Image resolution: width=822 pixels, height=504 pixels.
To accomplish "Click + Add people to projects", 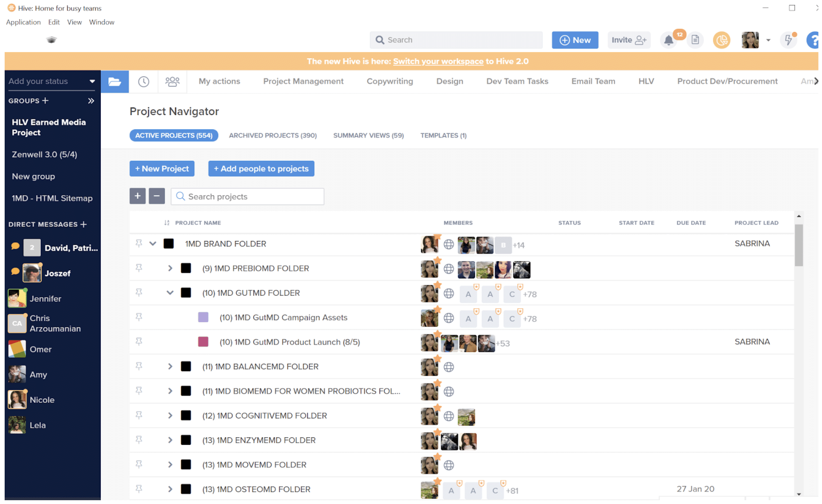I will pos(261,169).
